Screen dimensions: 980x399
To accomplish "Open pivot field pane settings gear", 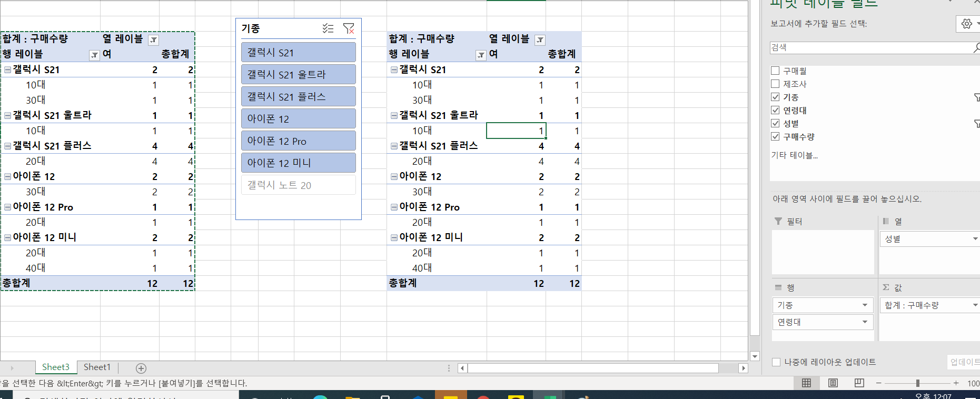I will [x=968, y=24].
